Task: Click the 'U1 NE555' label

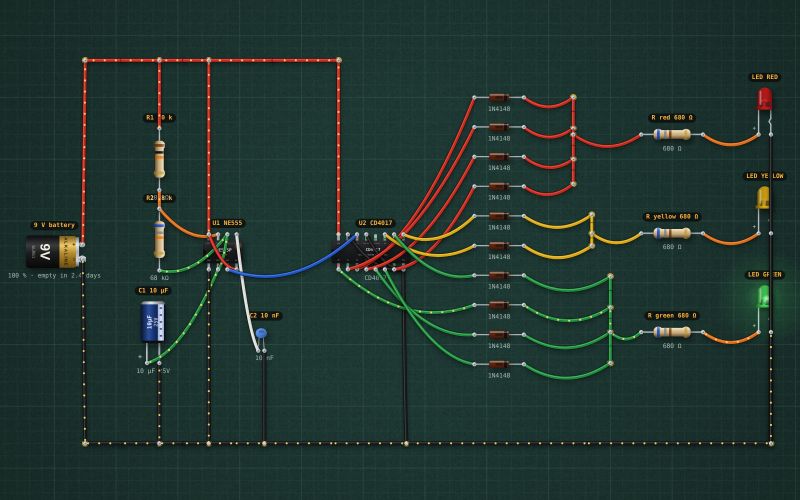Action: (228, 223)
